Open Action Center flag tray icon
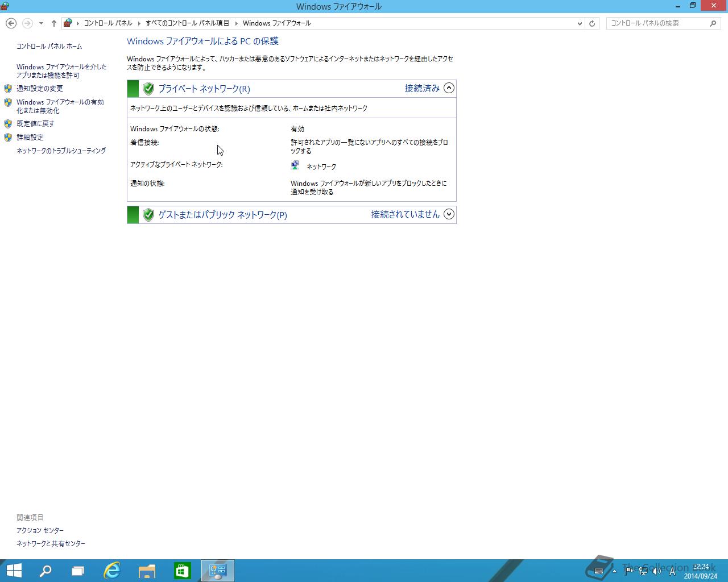This screenshot has height=582, width=728. point(630,571)
